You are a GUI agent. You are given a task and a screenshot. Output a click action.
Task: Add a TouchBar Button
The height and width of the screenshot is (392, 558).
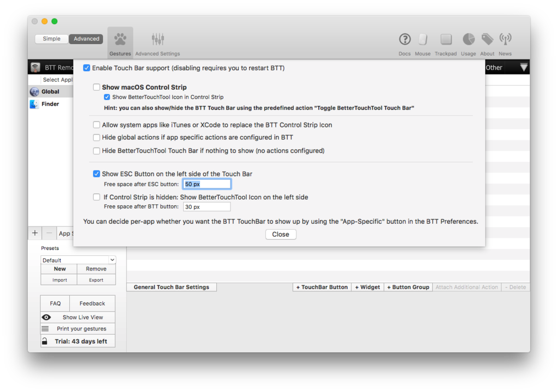tap(322, 287)
